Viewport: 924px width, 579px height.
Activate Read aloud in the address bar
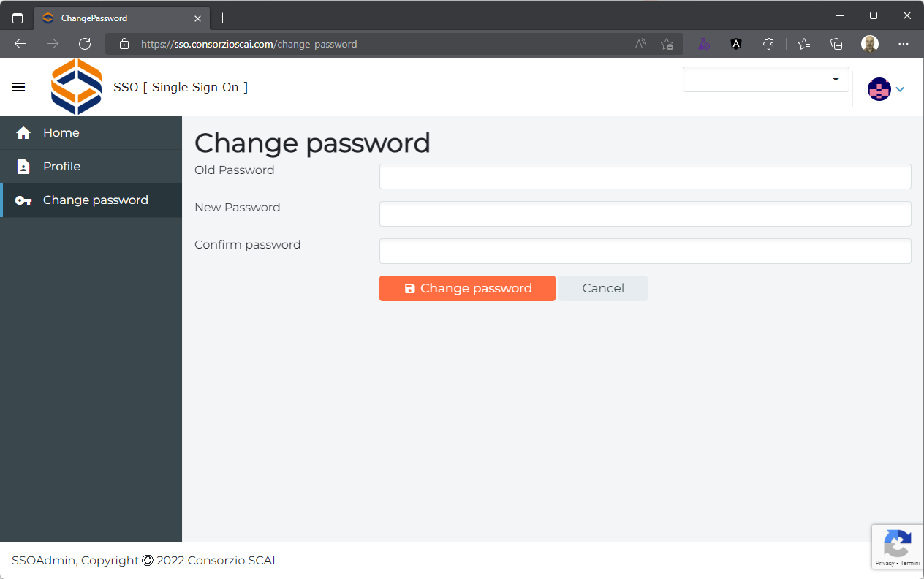coord(640,44)
